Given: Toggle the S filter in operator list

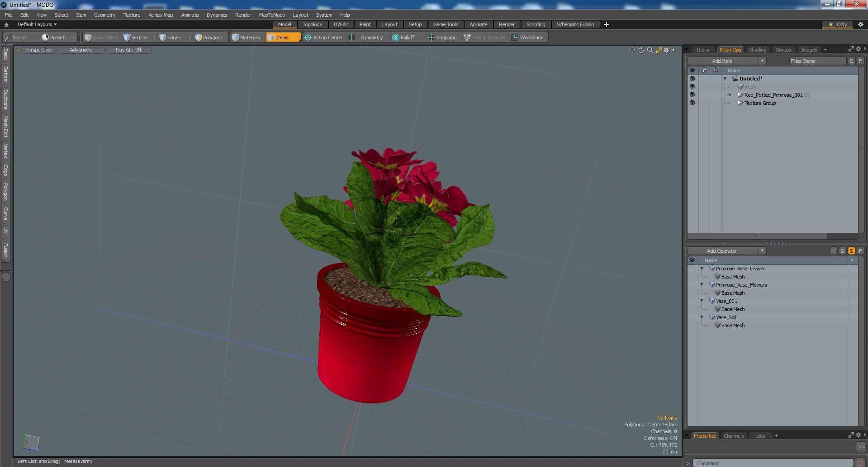Looking at the screenshot, I should click(851, 251).
